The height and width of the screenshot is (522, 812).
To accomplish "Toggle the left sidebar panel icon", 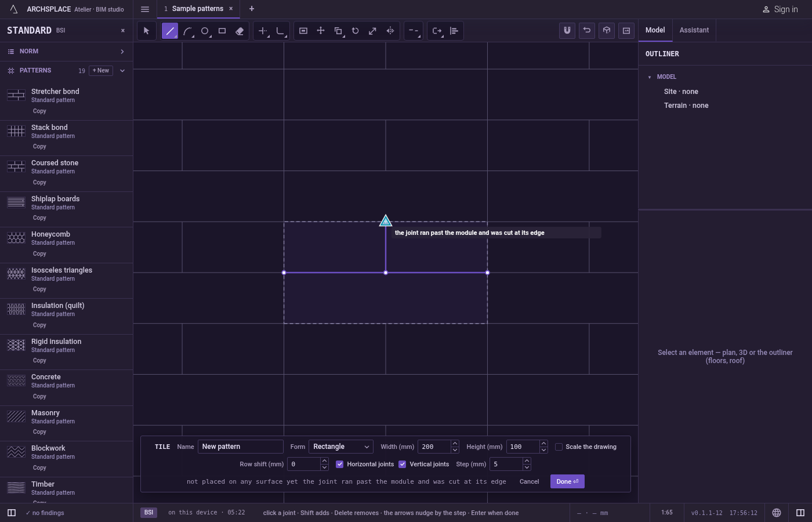I will (x=11, y=513).
